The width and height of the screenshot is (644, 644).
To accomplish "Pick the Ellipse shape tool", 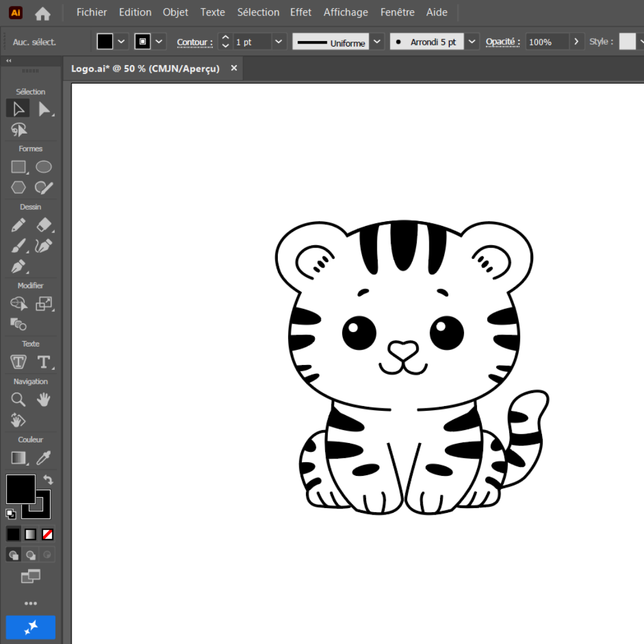I will click(x=44, y=167).
